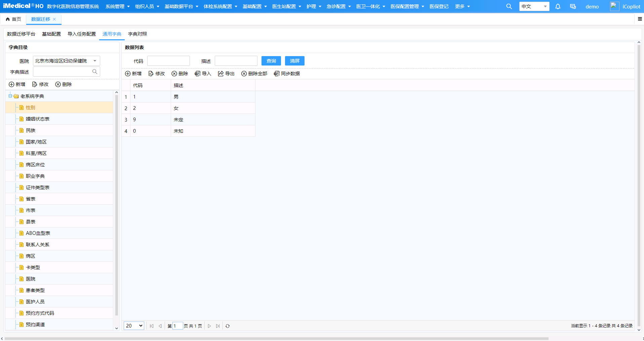The image size is (644, 341).
Task: Open the 医院 hospital dropdown
Action: click(67, 61)
